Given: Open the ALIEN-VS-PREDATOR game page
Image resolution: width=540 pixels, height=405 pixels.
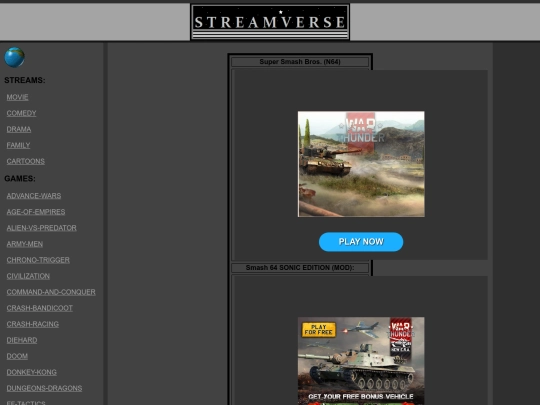Looking at the screenshot, I should [x=41, y=228].
